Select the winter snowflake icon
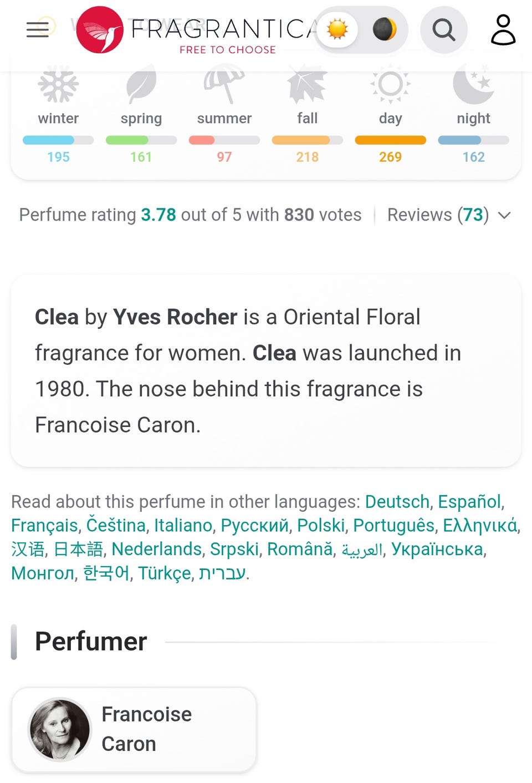The image size is (532, 783). coord(58,85)
